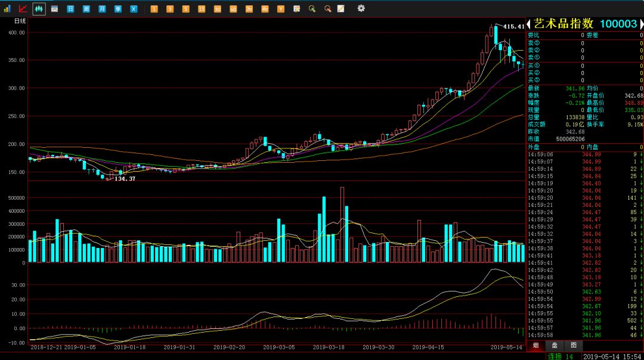Viewport: 644px width, 360px height.
Task: Switch to quarterly period (季) chart
Action: click(x=118, y=8)
